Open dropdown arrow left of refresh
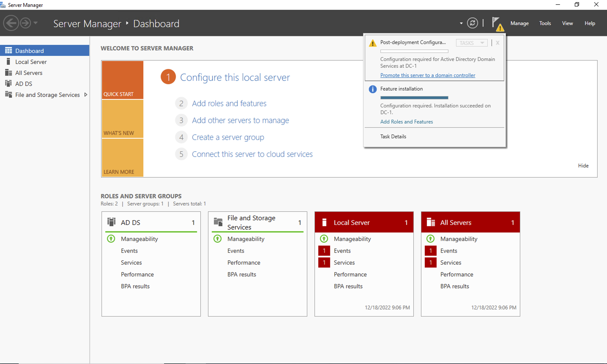 (461, 23)
